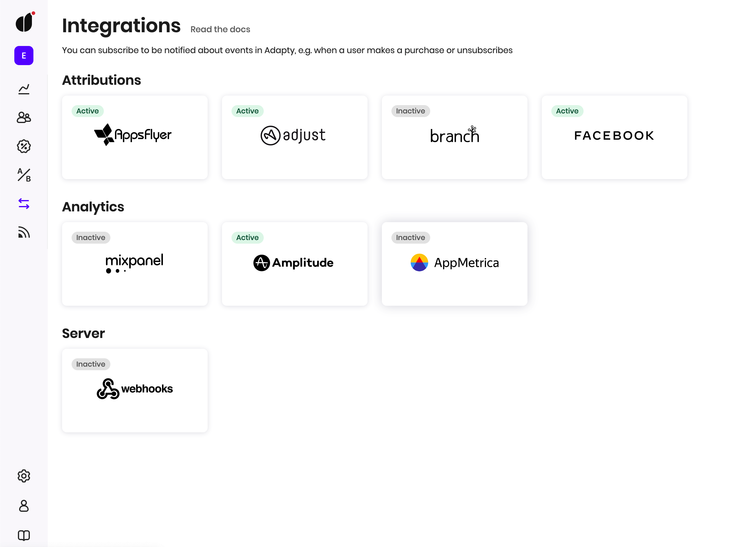
Task: Click the Active badge on AppsFlyer
Action: coord(87,111)
